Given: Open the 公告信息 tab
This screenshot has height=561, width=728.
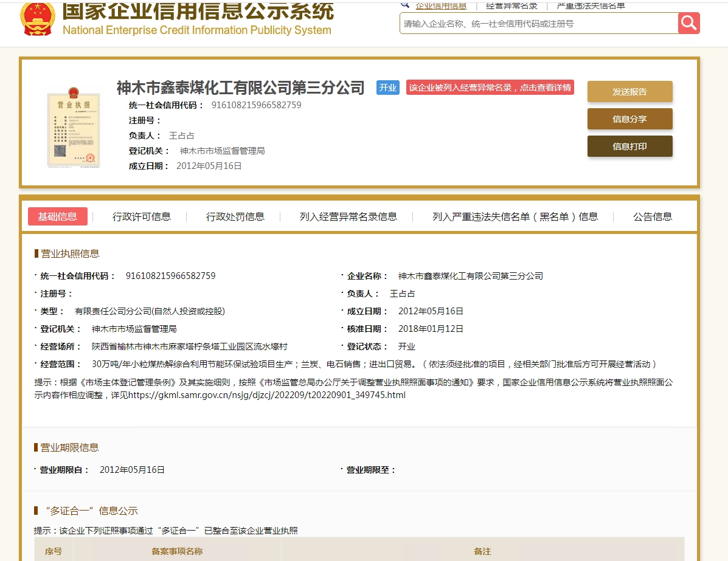Looking at the screenshot, I should point(653,217).
